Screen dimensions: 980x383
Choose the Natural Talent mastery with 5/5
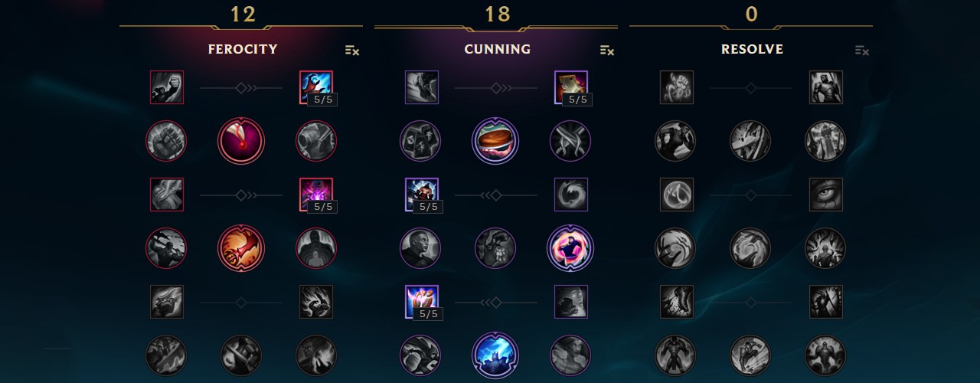pyautogui.click(x=315, y=195)
